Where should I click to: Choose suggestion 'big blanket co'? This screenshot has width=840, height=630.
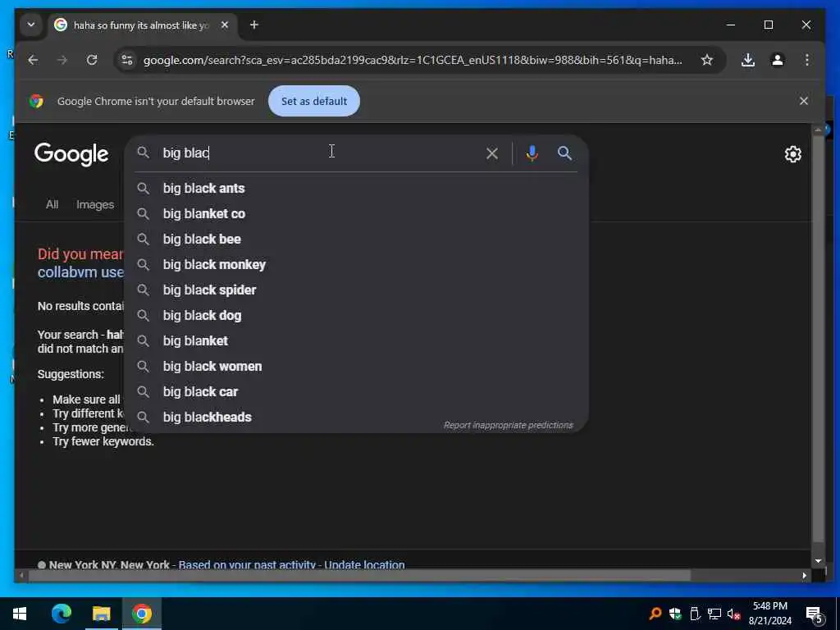click(356, 214)
